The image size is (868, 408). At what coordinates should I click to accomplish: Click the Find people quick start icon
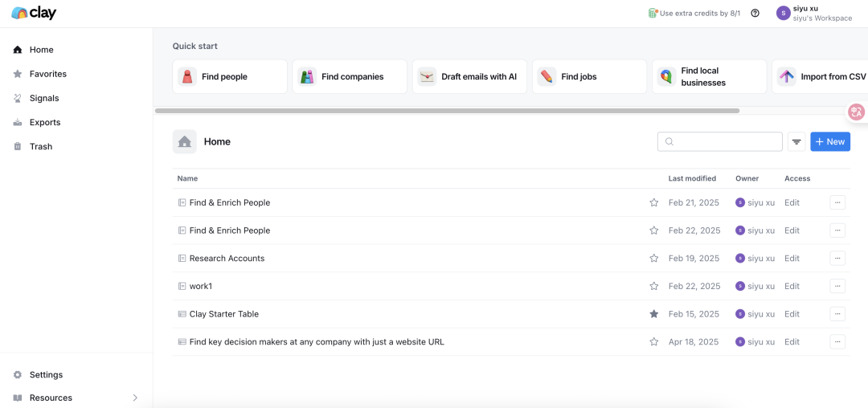coord(187,77)
